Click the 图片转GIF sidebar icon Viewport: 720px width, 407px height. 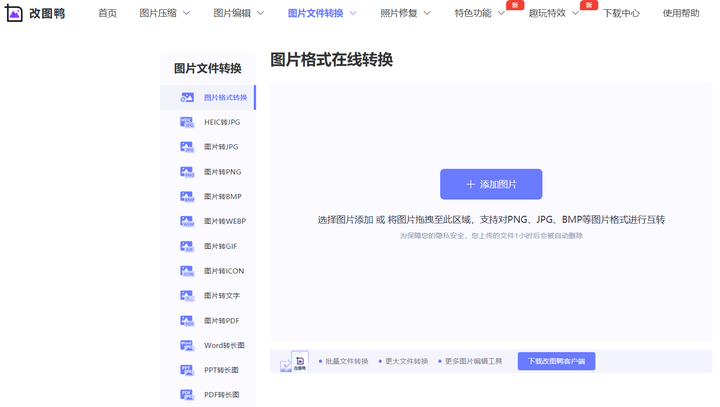click(187, 246)
